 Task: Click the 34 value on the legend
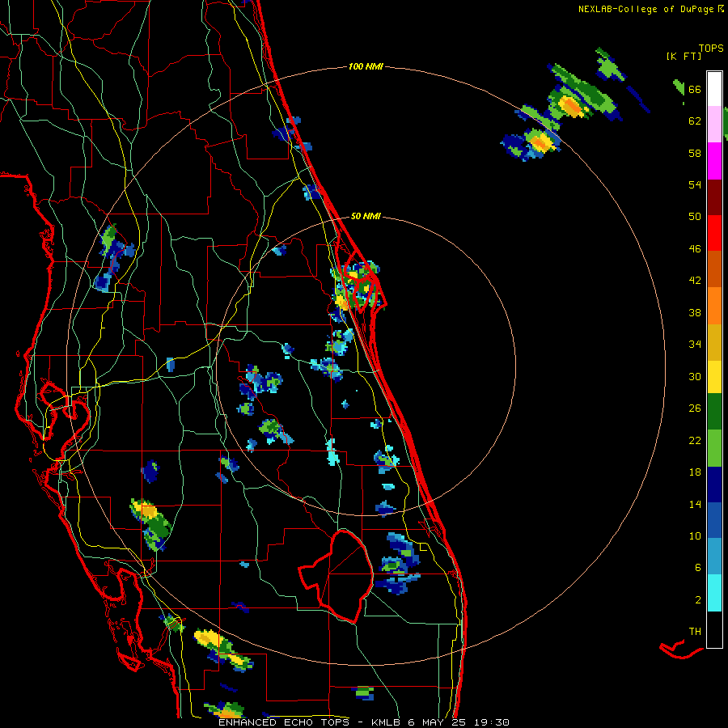[695, 345]
